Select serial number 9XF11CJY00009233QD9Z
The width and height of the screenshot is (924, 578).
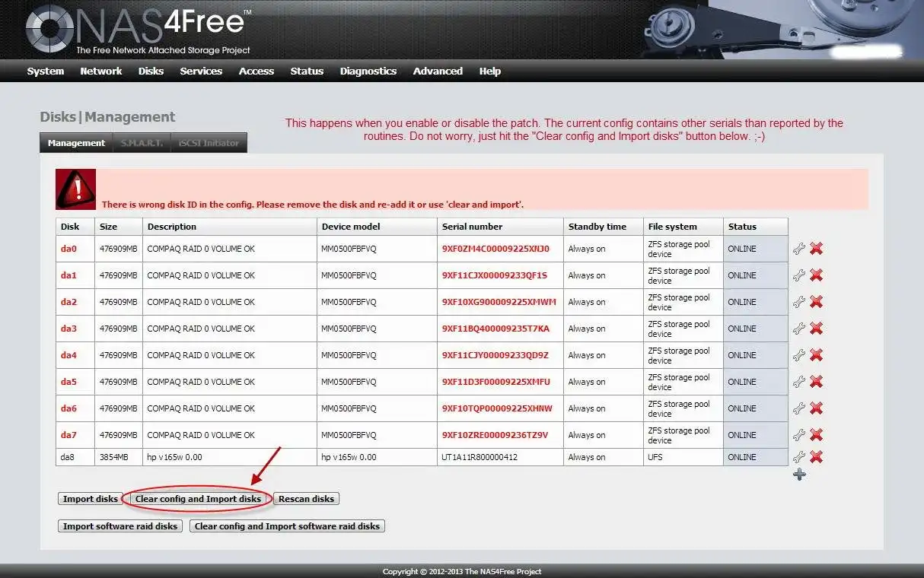(495, 355)
